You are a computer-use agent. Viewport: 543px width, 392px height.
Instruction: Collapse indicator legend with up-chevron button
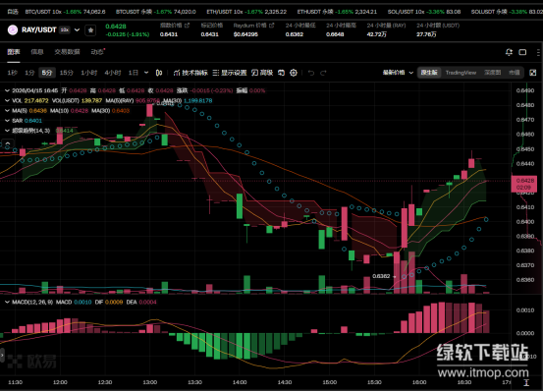click(8, 143)
